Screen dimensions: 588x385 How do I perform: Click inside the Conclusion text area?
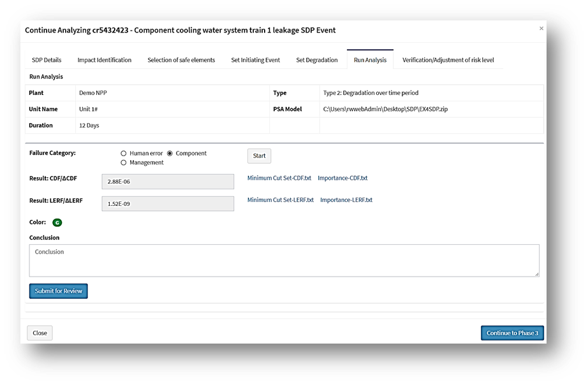click(284, 261)
